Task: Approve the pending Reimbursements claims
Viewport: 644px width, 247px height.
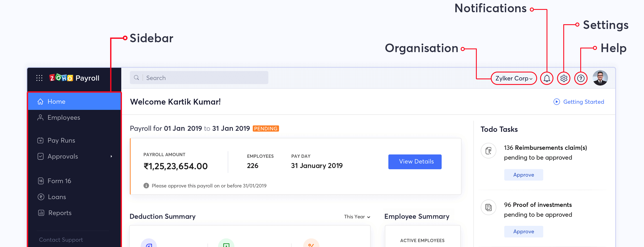Action: point(523,175)
